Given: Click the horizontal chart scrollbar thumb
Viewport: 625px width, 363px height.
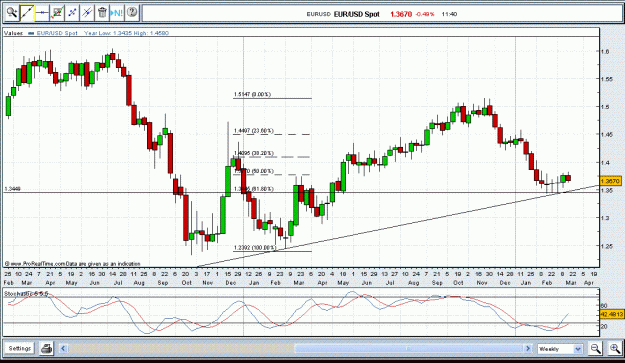Looking at the screenshot, I should pyautogui.click(x=409, y=349).
